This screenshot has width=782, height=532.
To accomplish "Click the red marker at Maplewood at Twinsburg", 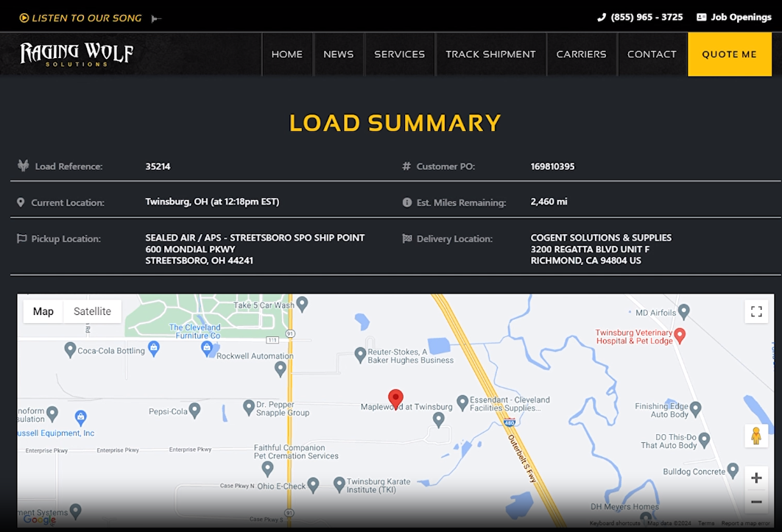I will pyautogui.click(x=395, y=397).
